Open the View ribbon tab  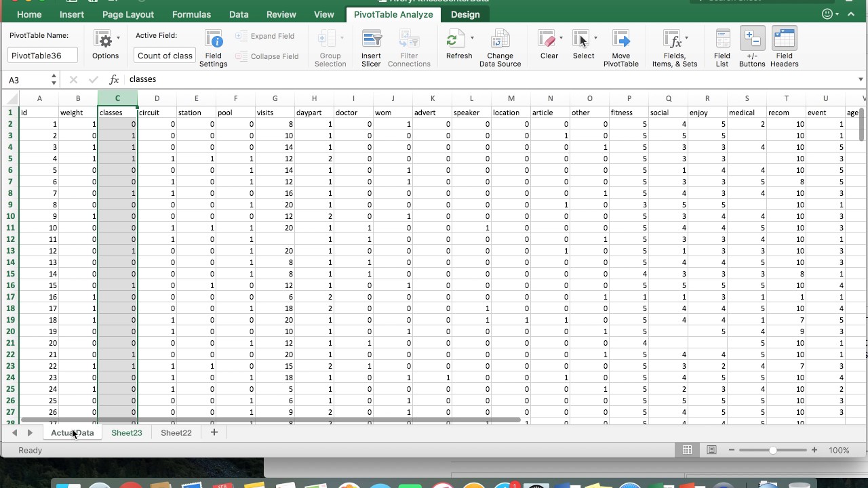(x=324, y=14)
